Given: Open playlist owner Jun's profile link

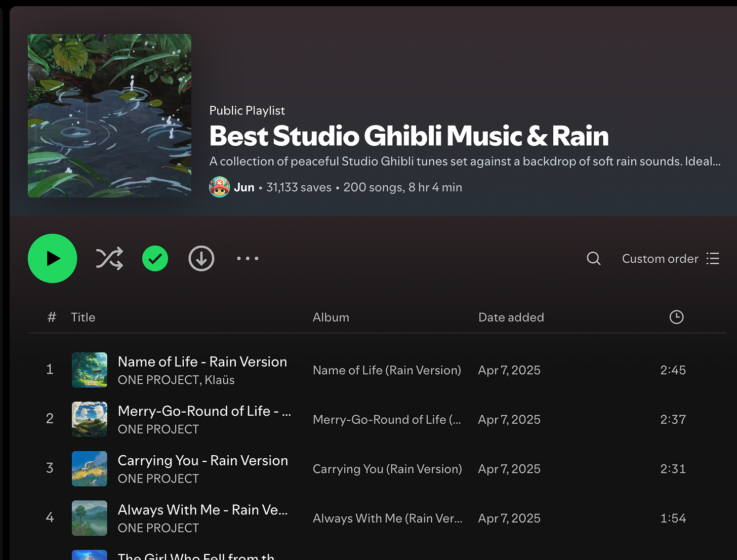Looking at the screenshot, I should [x=244, y=187].
